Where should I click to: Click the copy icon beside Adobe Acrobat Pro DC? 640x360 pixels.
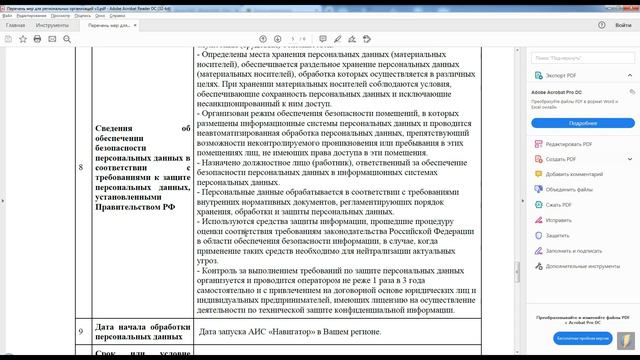tap(632, 92)
